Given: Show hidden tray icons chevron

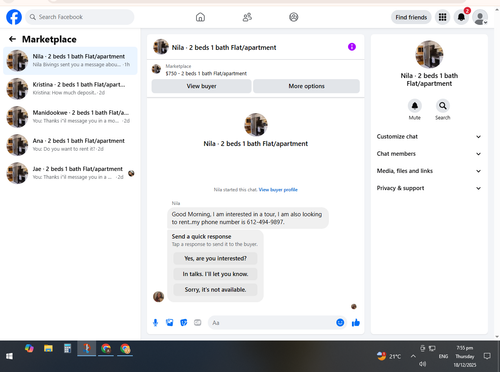Looking at the screenshot, I should click(413, 356).
